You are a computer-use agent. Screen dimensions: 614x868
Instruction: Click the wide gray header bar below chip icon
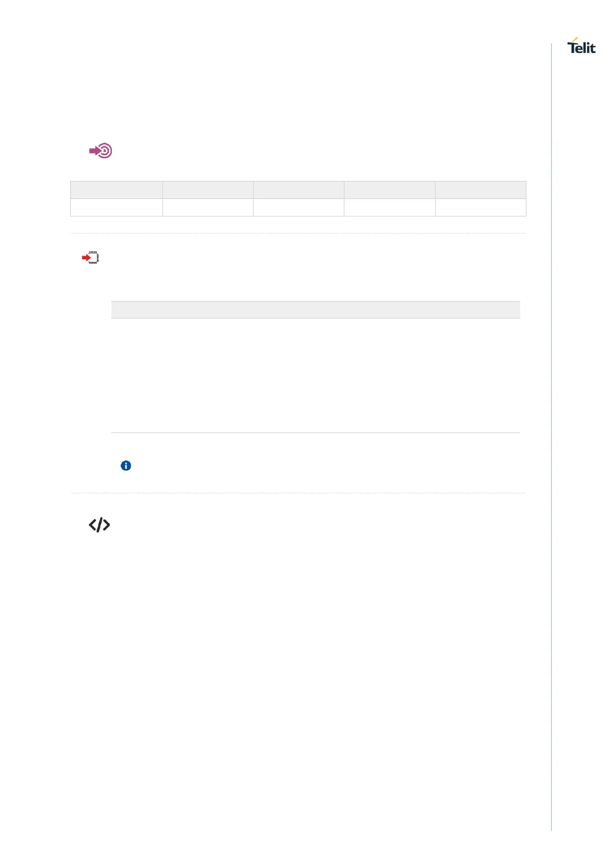coord(316,310)
